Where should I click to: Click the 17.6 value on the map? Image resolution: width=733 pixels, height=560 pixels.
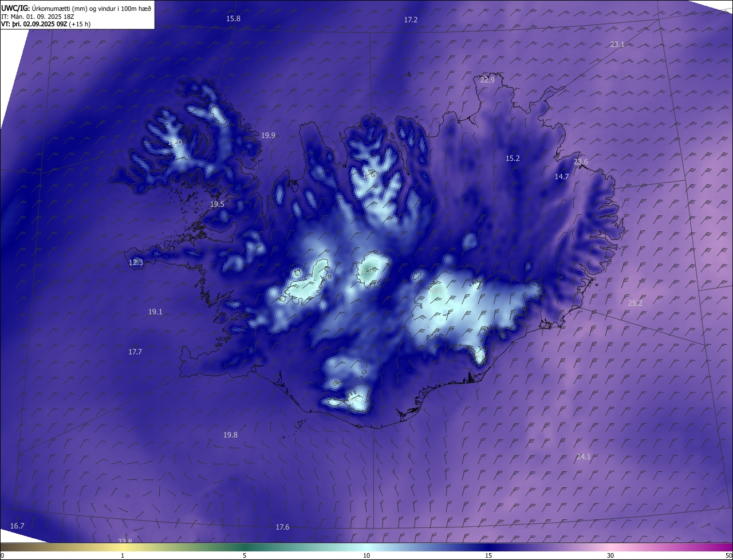pyautogui.click(x=282, y=527)
